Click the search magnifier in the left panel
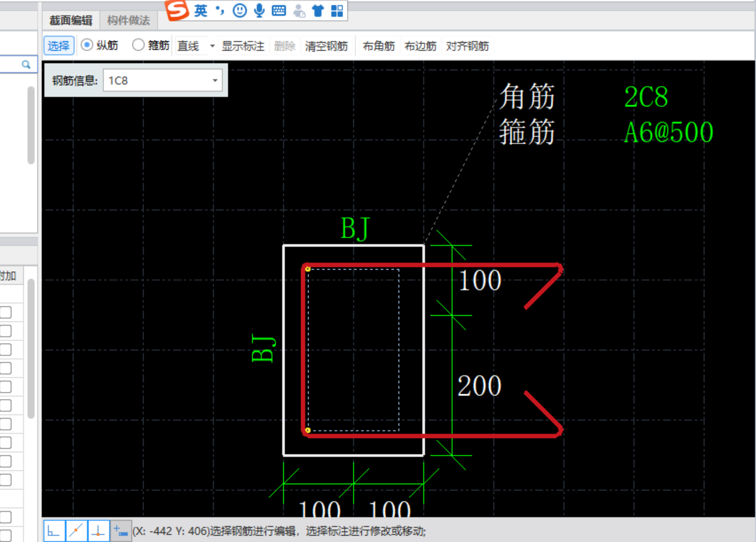Viewport: 756px width, 542px height. (x=26, y=64)
